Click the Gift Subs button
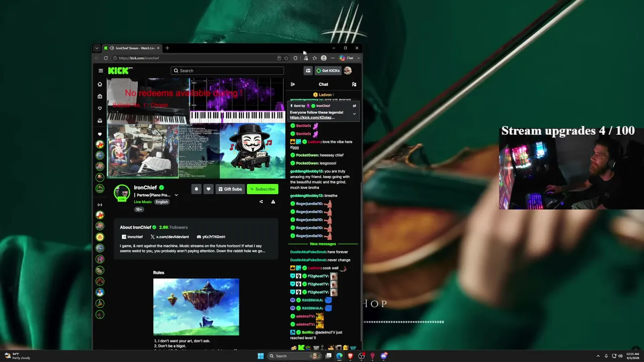This screenshot has height=362, width=644. point(230,189)
